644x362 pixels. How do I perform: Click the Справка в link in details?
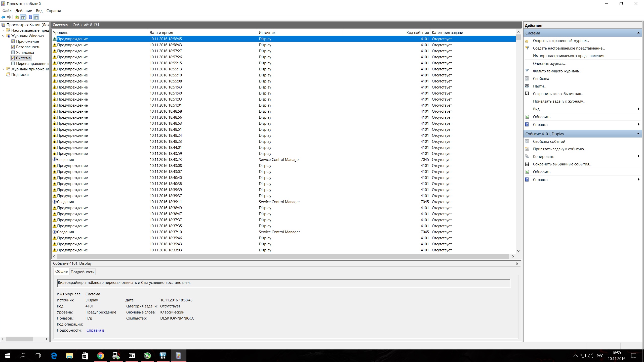[x=96, y=330]
